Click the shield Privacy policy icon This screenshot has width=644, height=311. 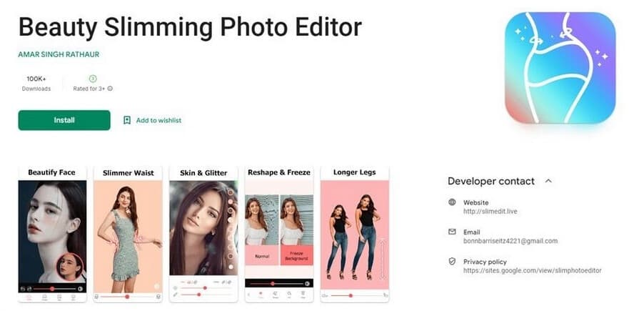coord(452,261)
